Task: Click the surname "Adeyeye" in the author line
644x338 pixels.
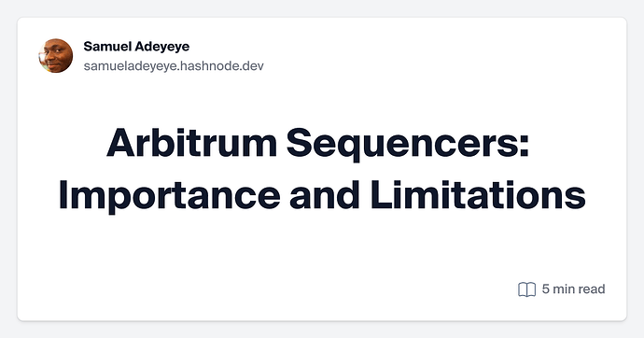Action: 162,47
